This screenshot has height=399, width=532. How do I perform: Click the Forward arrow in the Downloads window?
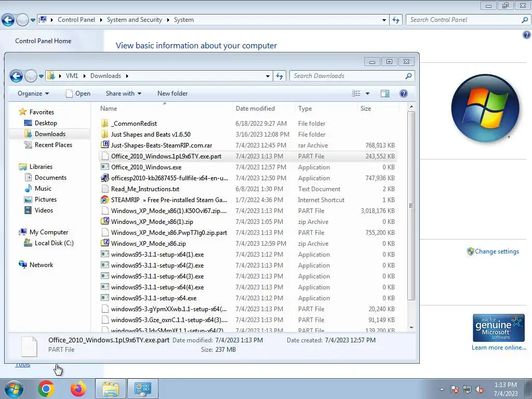tap(31, 76)
